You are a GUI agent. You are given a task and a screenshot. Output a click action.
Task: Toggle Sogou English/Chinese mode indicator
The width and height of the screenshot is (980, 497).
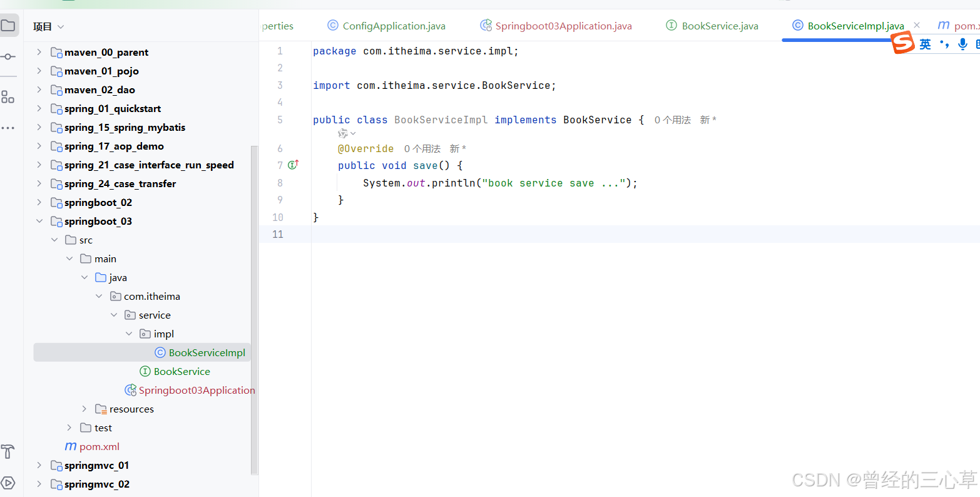coord(925,44)
